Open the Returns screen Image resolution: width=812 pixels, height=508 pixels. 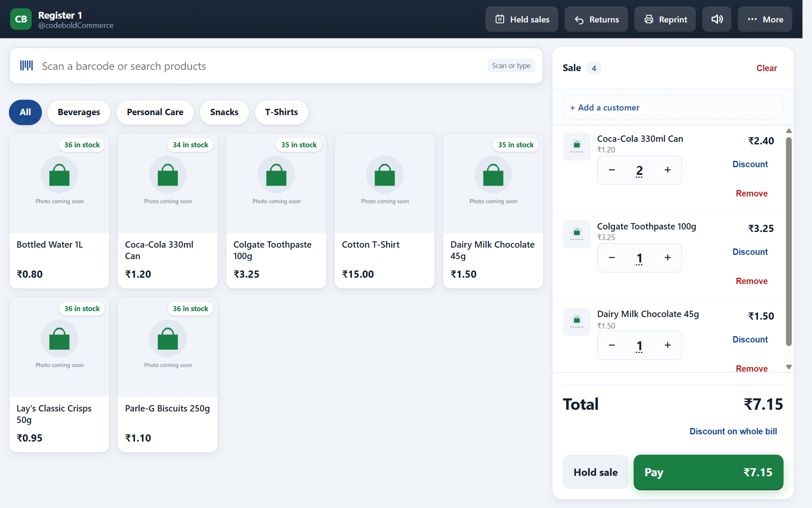click(x=596, y=19)
